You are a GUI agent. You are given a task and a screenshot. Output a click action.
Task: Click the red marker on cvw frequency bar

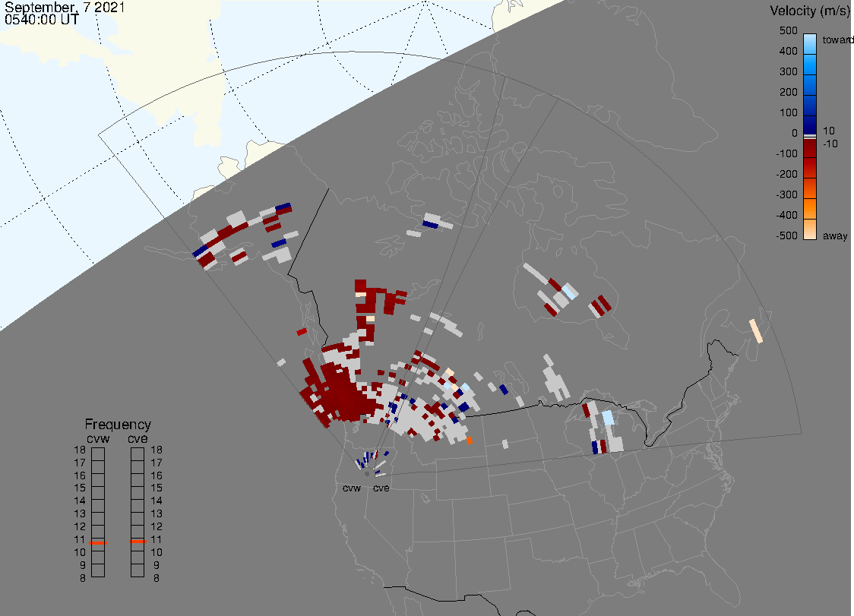point(98,543)
